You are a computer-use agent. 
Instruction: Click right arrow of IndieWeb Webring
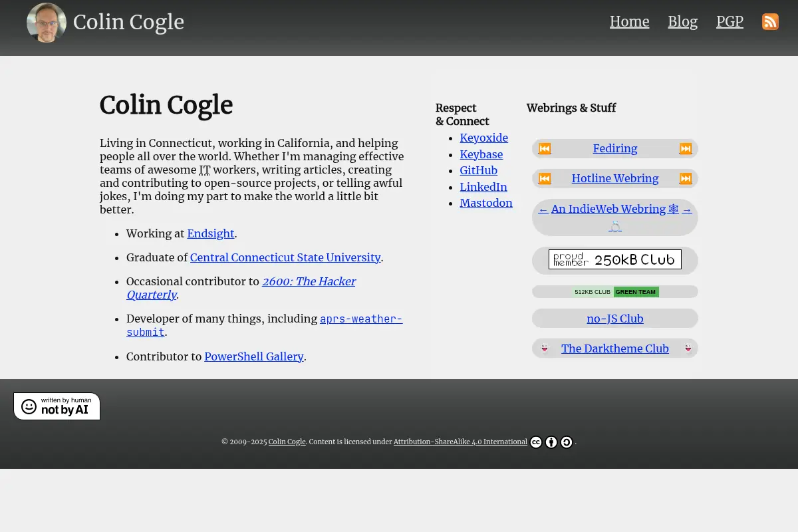click(687, 209)
